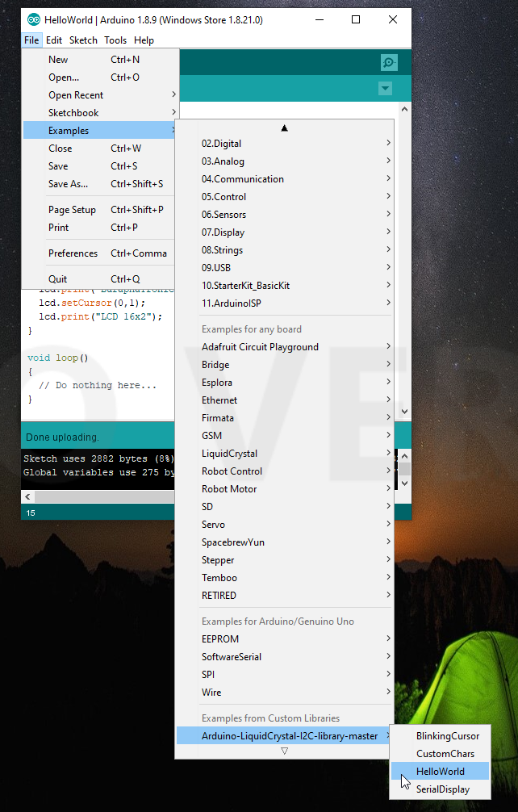Open SPI examples submenu

coord(284,674)
